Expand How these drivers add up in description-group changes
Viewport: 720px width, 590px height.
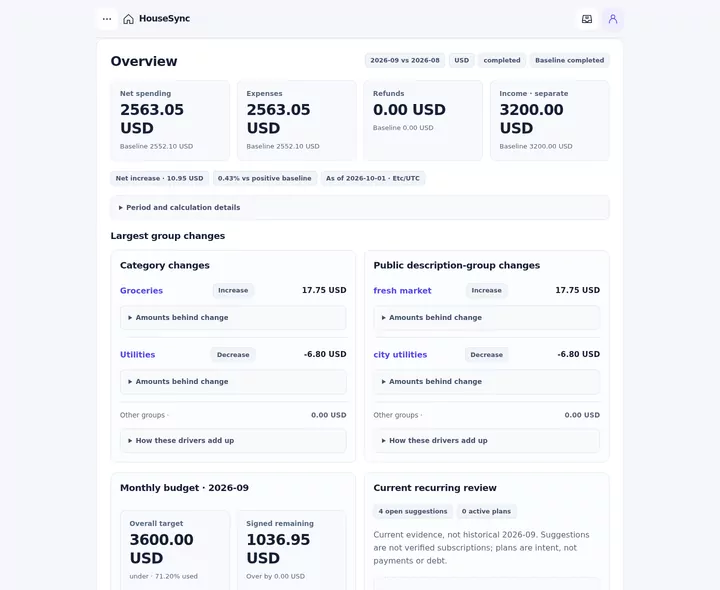click(486, 441)
